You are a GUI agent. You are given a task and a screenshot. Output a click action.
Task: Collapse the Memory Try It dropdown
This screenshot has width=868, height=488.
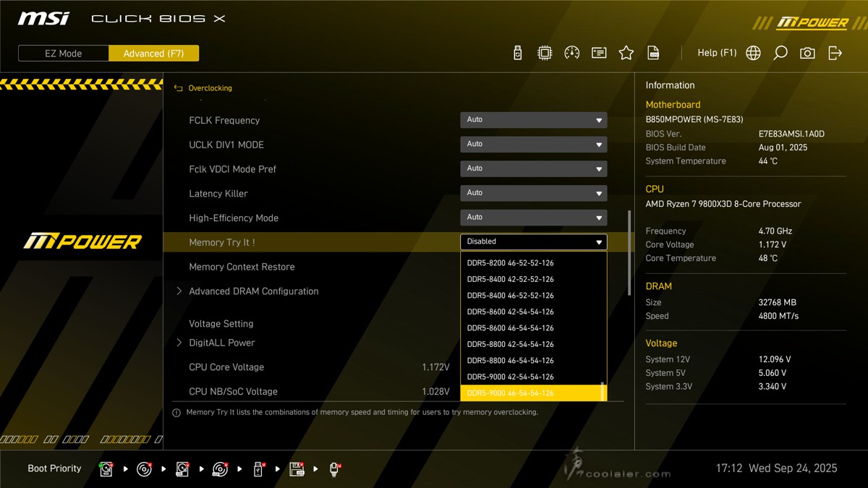(x=534, y=242)
